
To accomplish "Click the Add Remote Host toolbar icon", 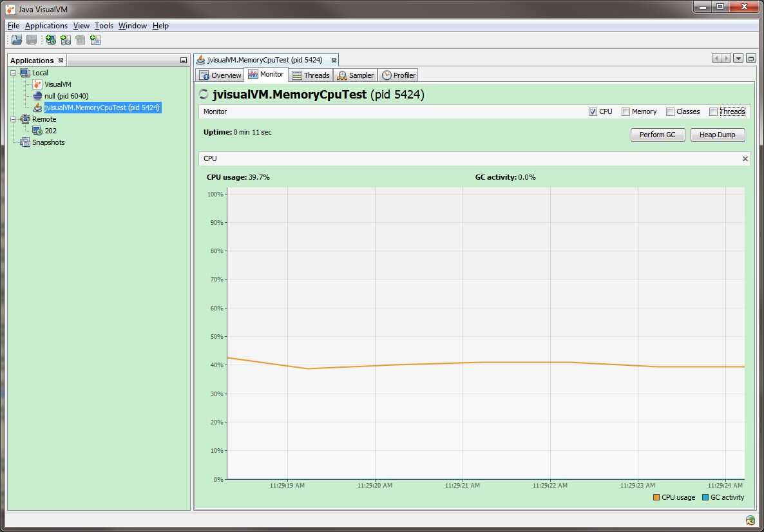I will pyautogui.click(x=50, y=40).
